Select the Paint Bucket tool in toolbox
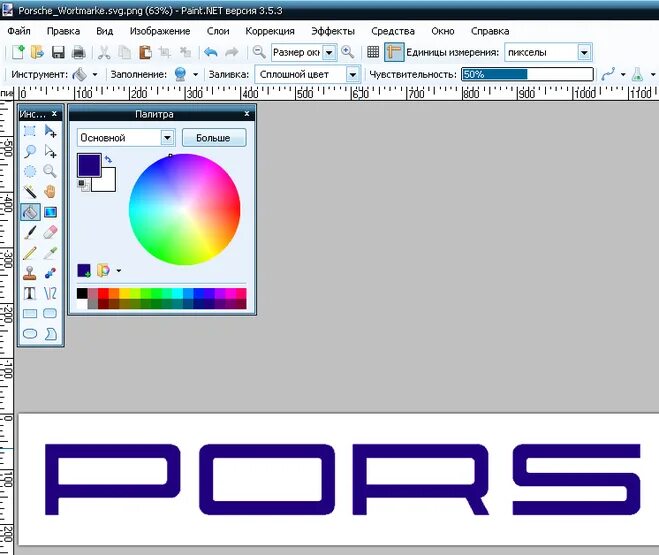The width and height of the screenshot is (659, 555). [30, 212]
